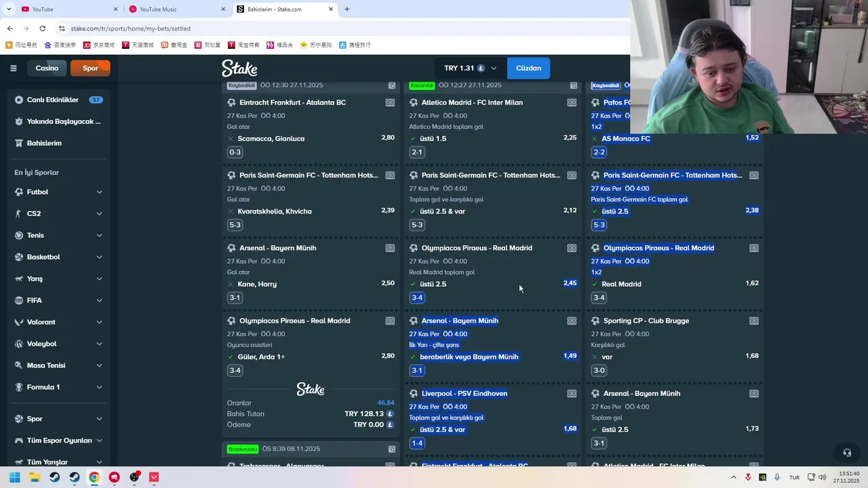868x488 pixels.
Task: Click Chrome icon in taskbar
Action: pos(94,477)
